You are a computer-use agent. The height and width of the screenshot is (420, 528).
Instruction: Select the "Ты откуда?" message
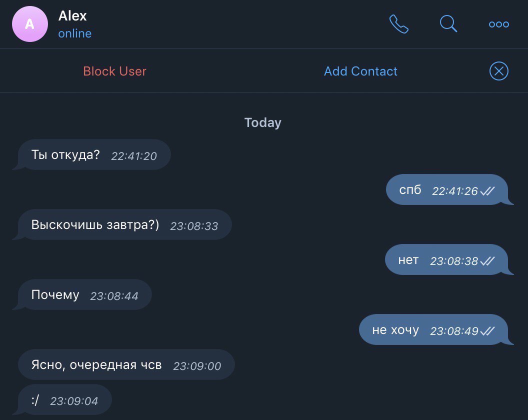click(x=65, y=155)
